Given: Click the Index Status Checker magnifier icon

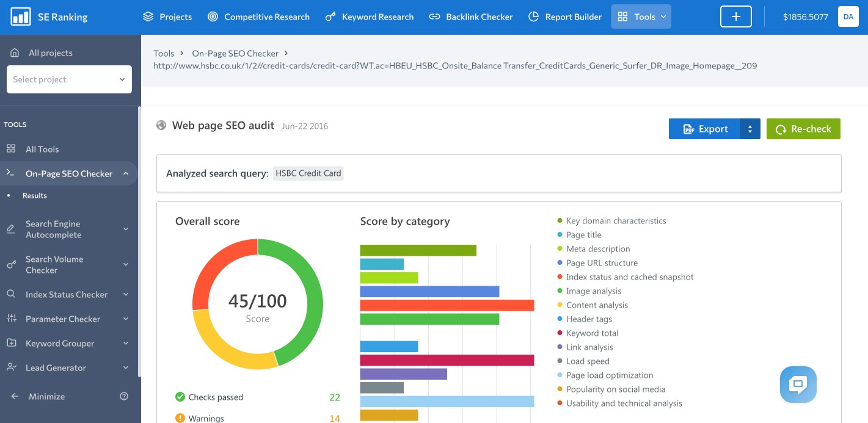Looking at the screenshot, I should tap(11, 294).
